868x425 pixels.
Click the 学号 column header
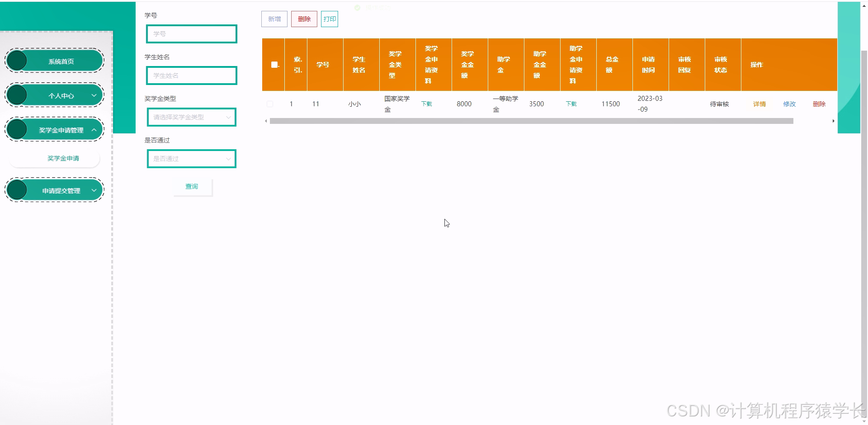325,65
